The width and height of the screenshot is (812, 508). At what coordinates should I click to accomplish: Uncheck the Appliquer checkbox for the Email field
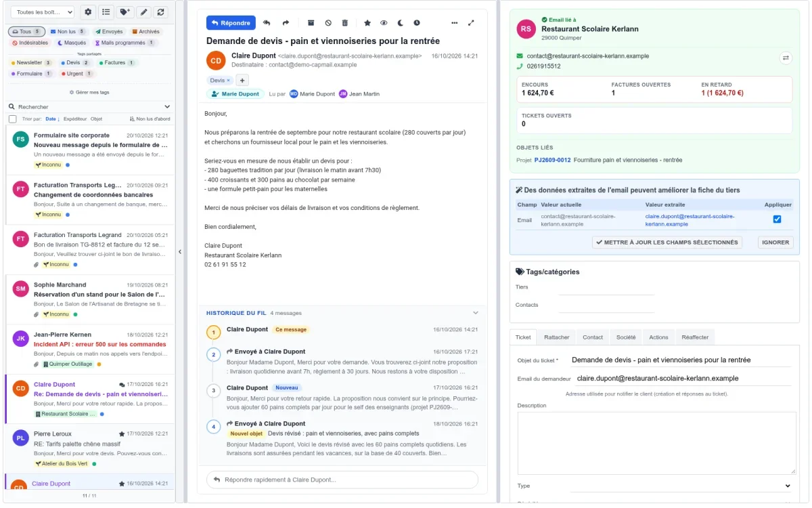777,219
